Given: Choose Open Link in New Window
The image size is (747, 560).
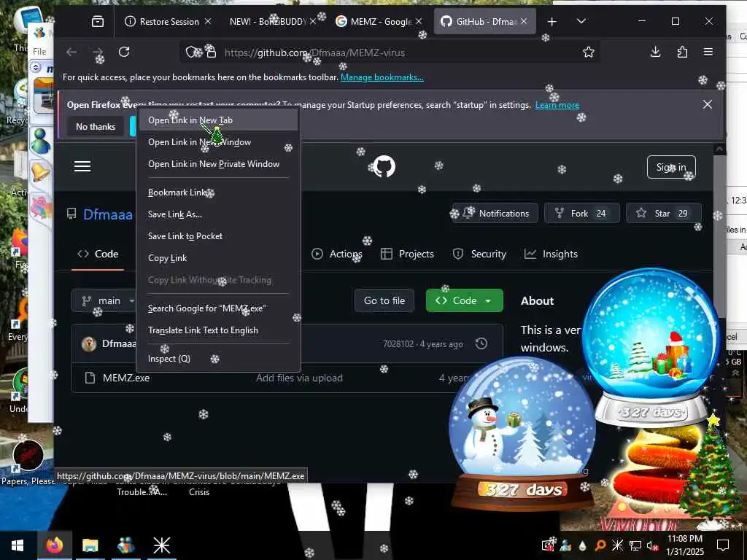Looking at the screenshot, I should (x=217, y=142).
